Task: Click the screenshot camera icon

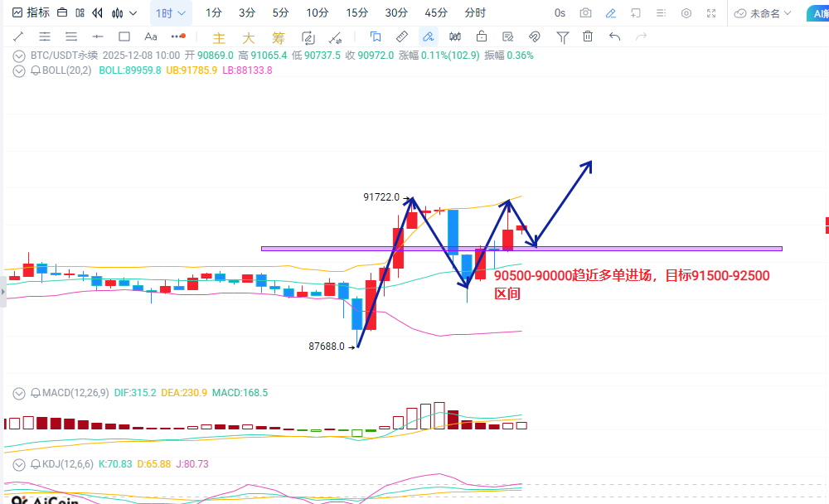Action: (586, 12)
